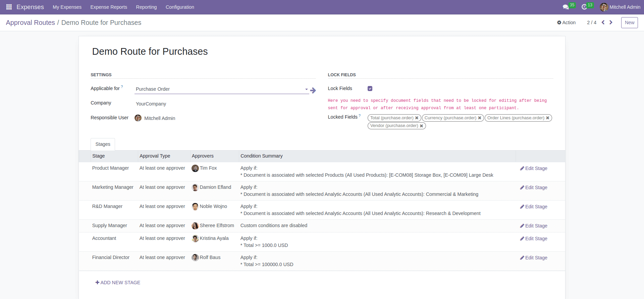Click the New record button
The height and width of the screenshot is (299, 644).
(x=629, y=23)
